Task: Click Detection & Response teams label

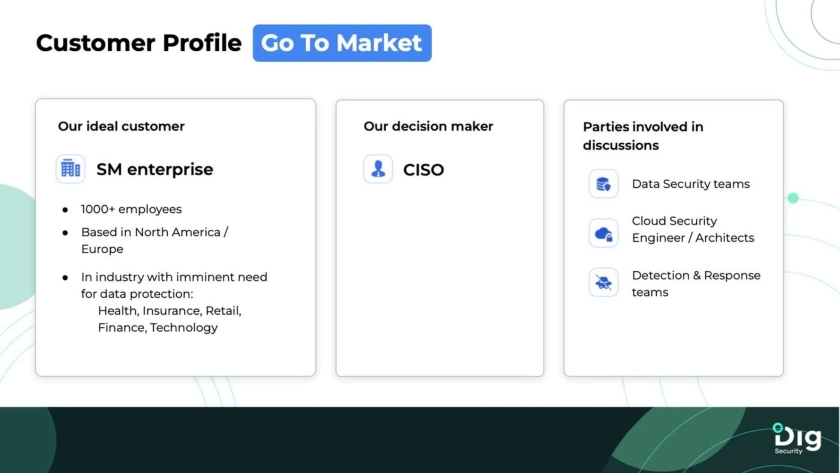Action: click(695, 283)
